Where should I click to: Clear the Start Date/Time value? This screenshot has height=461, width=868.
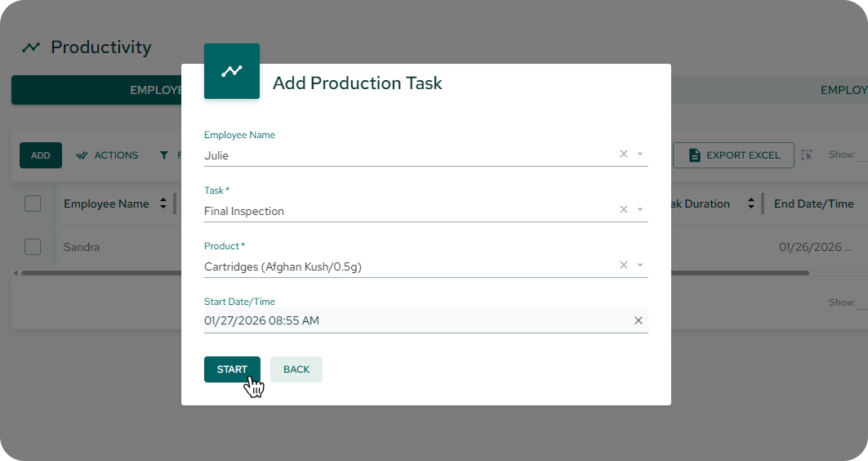pyautogui.click(x=639, y=320)
